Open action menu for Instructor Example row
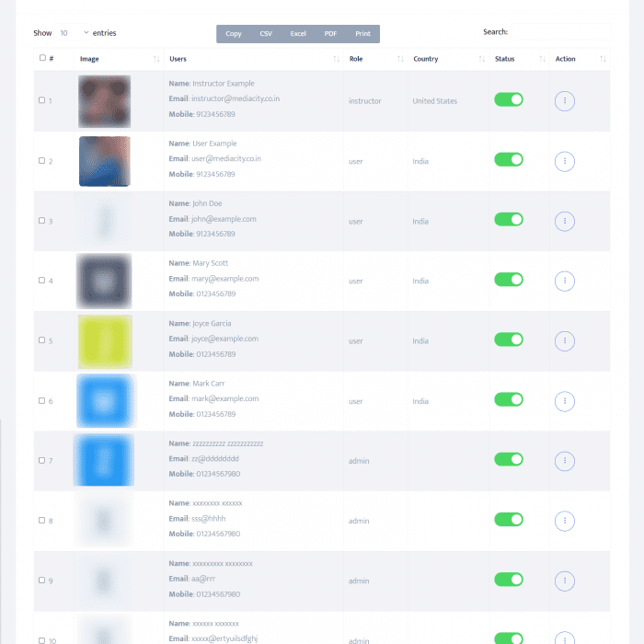Screen dimensions: 644x644 pos(565,101)
